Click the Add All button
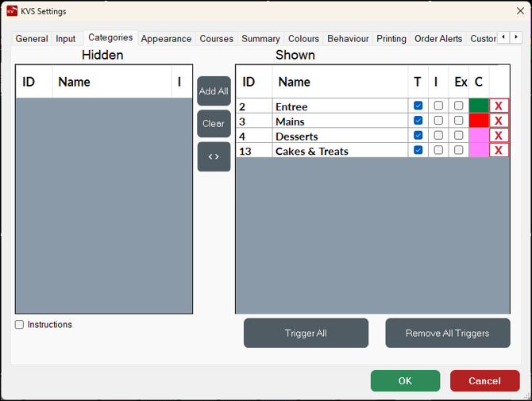 (214, 91)
